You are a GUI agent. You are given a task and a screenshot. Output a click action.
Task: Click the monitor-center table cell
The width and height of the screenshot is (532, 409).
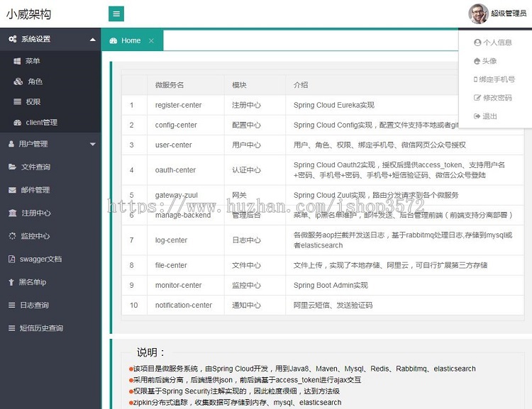coord(186,285)
